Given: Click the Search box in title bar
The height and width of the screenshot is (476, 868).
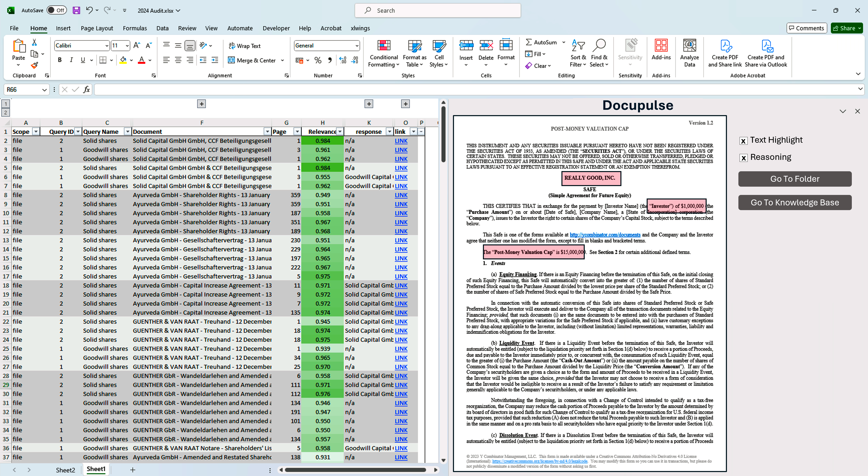Looking at the screenshot, I should (437, 10).
